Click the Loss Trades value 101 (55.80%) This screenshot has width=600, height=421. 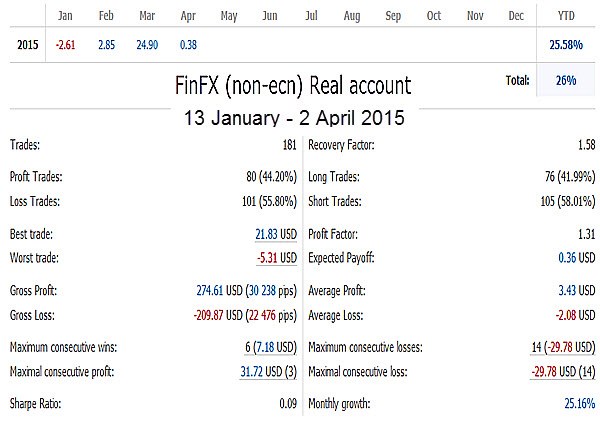[x=269, y=201]
